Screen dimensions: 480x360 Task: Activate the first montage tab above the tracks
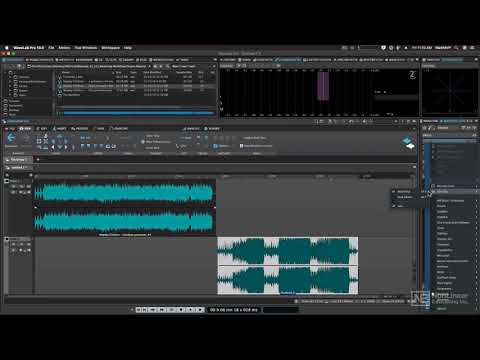point(17,160)
